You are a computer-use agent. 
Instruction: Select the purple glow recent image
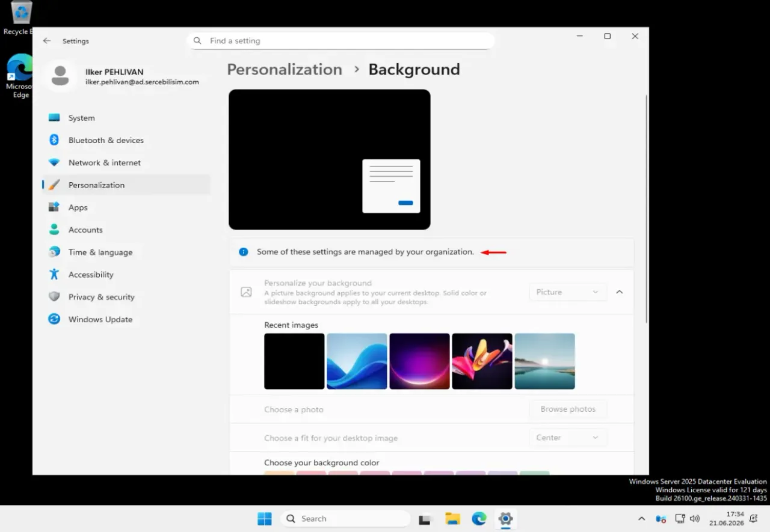(419, 361)
